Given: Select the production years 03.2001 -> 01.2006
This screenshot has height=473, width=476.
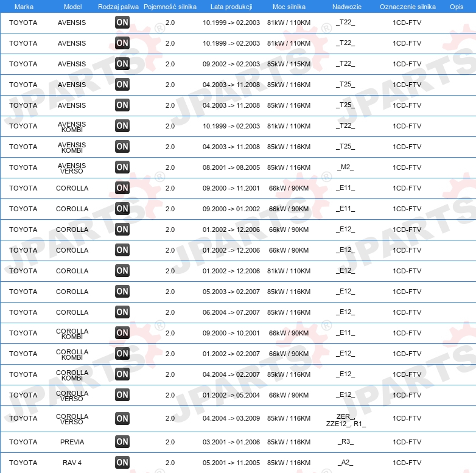Looking at the screenshot, I should (x=231, y=442).
